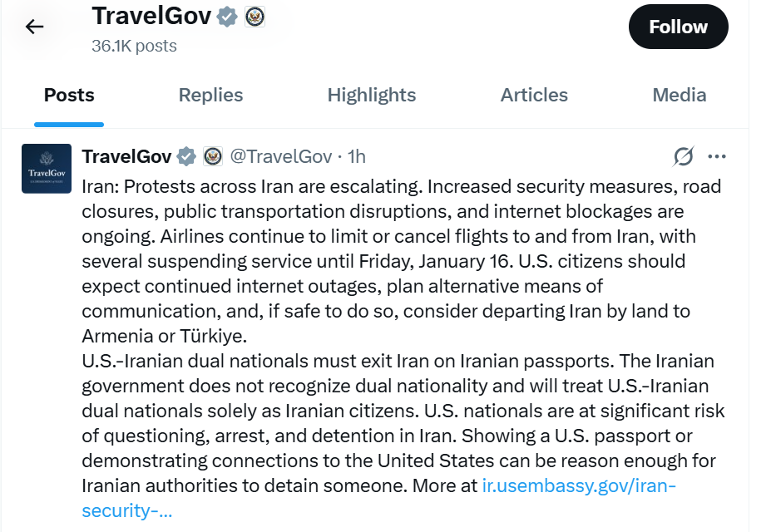This screenshot has width=771, height=532.
Task: Click the seal affiliation icon in post
Action: pyautogui.click(x=213, y=156)
